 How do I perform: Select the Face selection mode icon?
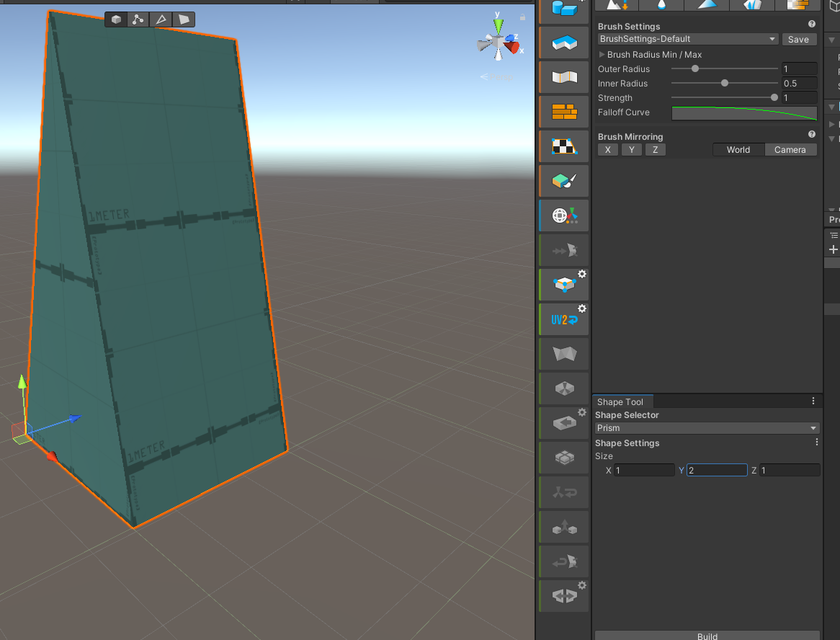(184, 19)
